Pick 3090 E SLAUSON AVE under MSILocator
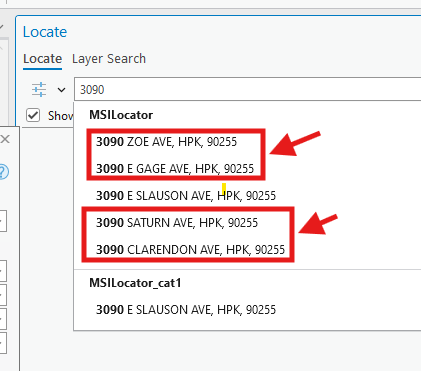The height and width of the screenshot is (371, 421). (x=186, y=196)
